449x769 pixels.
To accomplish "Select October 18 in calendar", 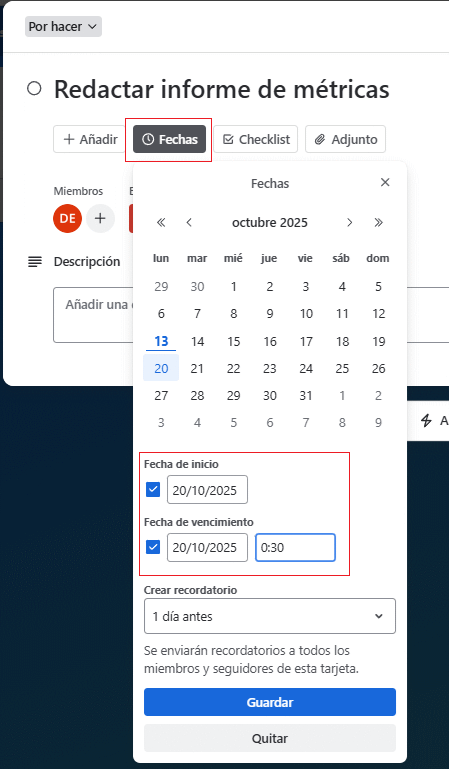I will click(x=342, y=341).
